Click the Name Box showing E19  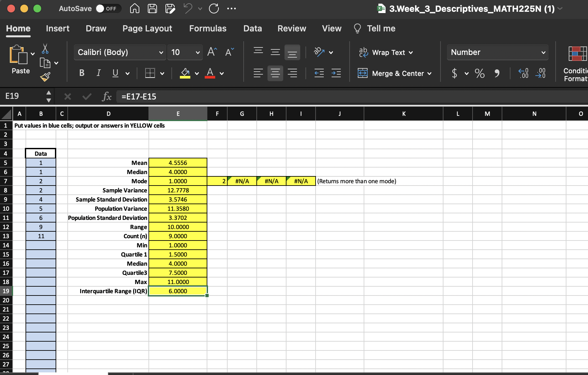[23, 96]
